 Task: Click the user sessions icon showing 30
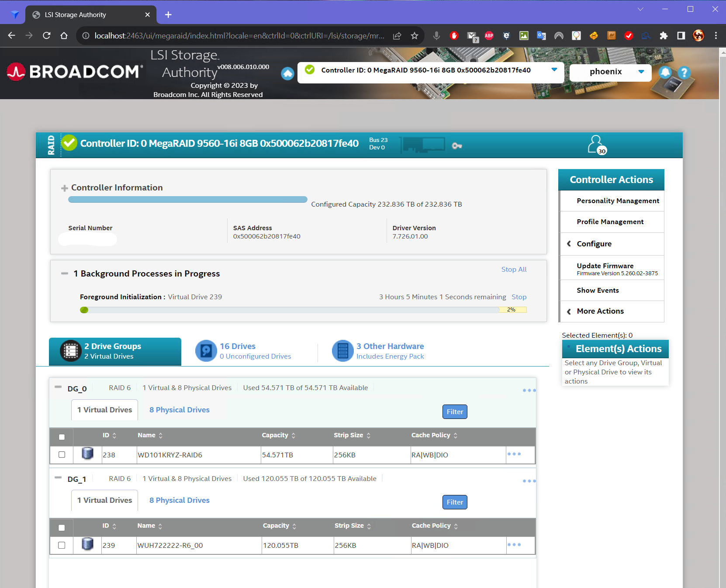click(x=597, y=145)
